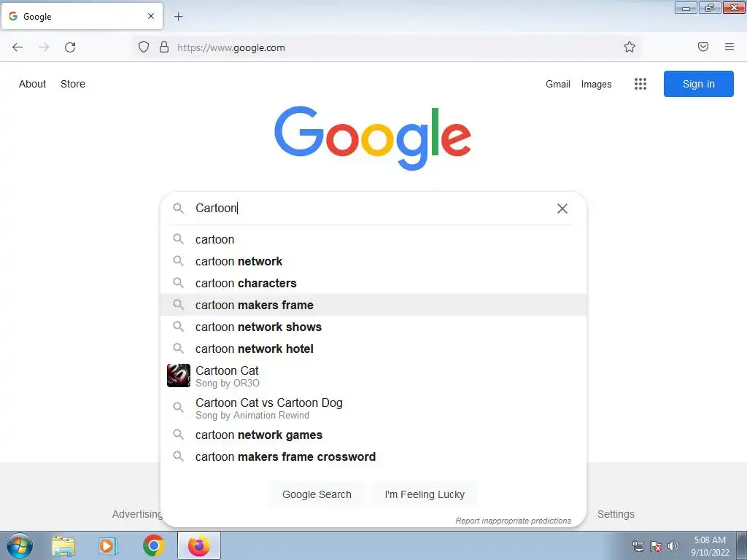Go back using the browser back arrow
This screenshot has width=747, height=560.
18,47
